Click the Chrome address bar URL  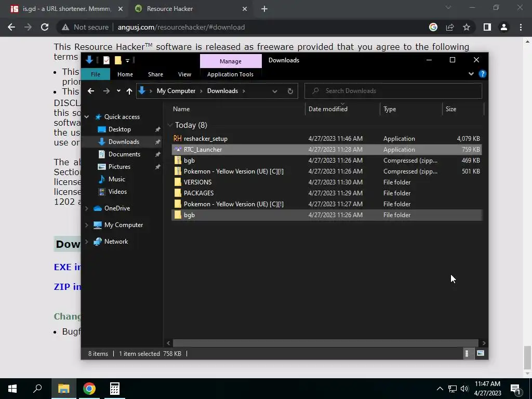coord(181,27)
